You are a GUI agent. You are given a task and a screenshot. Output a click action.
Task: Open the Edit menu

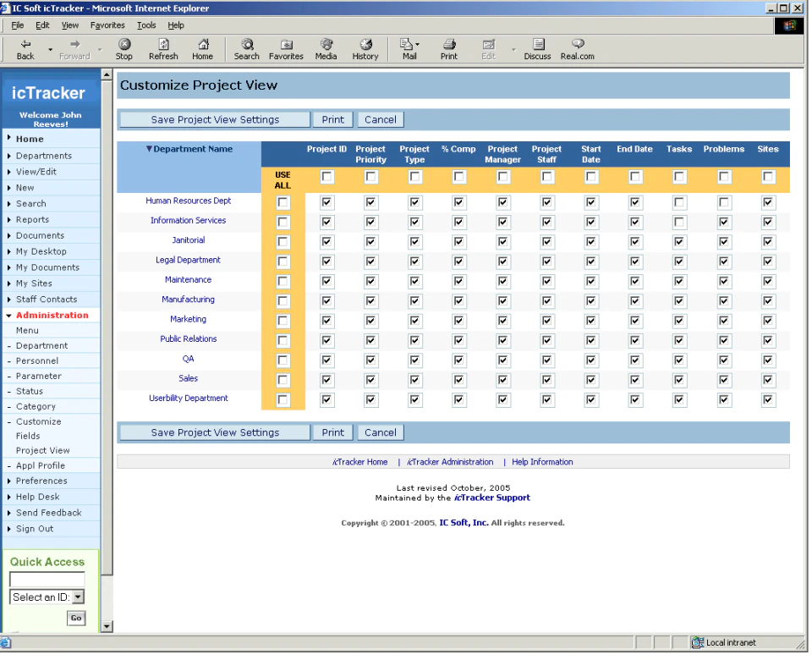pyautogui.click(x=42, y=25)
